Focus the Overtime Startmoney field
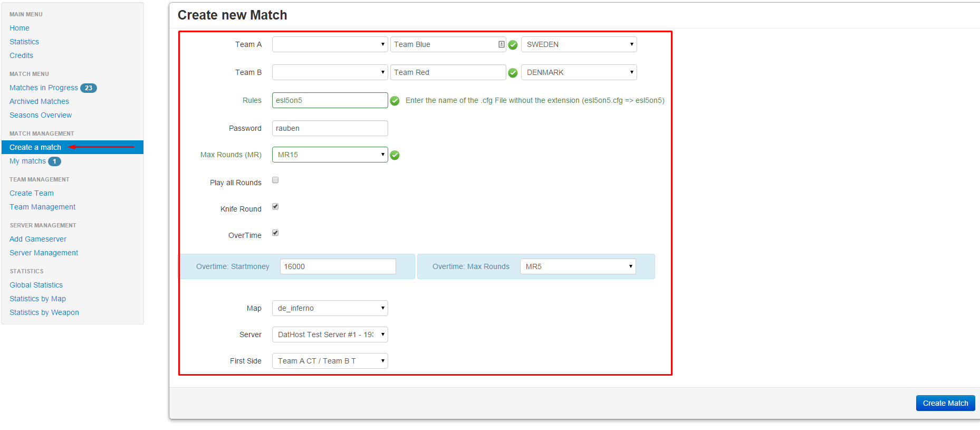Image resolution: width=980 pixels, height=430 pixels. click(338, 266)
